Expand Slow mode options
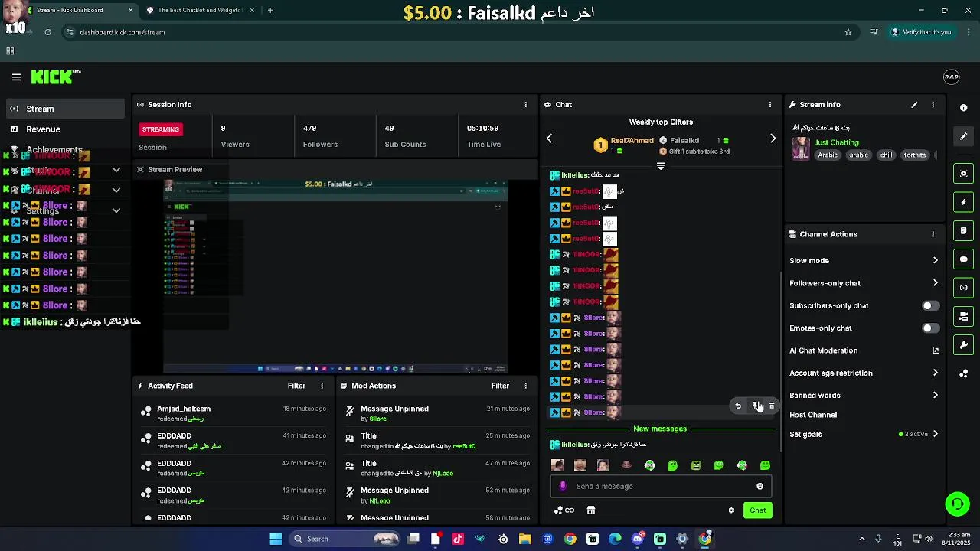The width and height of the screenshot is (980, 551). pos(864,261)
